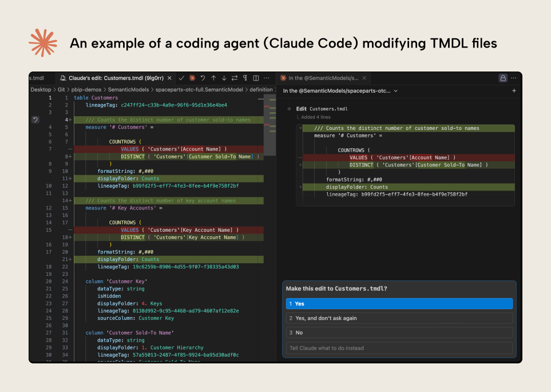Click the Tell Claude what to do instead field

point(399,347)
